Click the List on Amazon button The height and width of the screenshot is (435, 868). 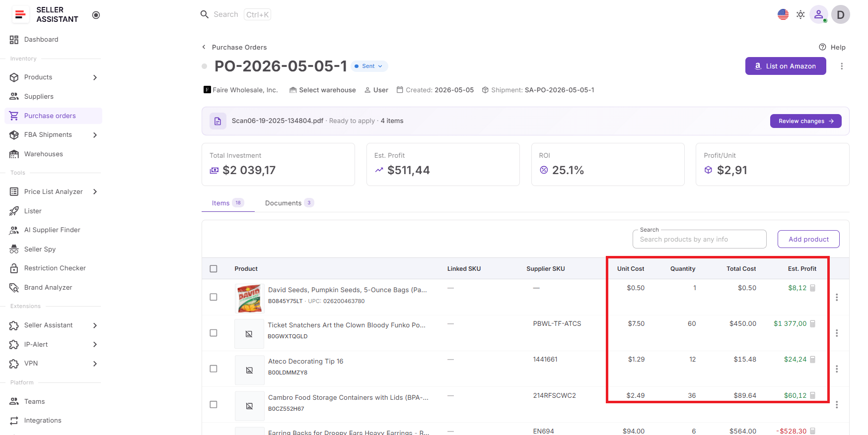point(786,66)
